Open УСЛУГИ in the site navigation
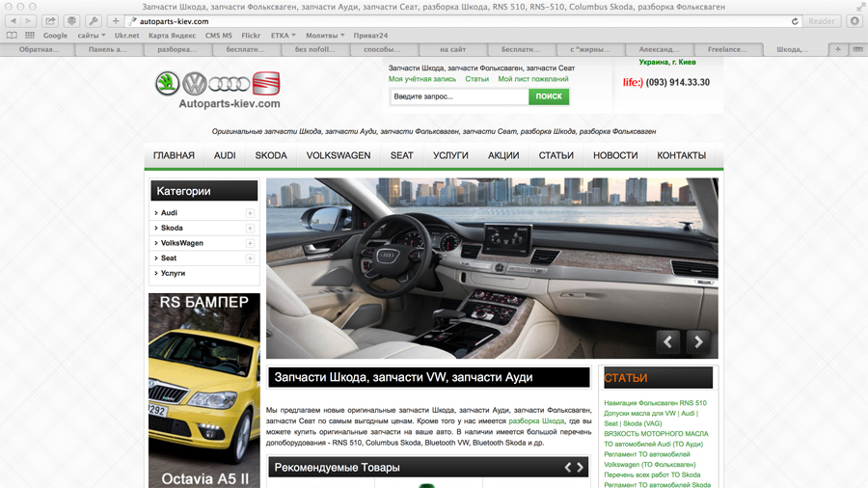Viewport: 868px width, 488px height. (x=450, y=155)
